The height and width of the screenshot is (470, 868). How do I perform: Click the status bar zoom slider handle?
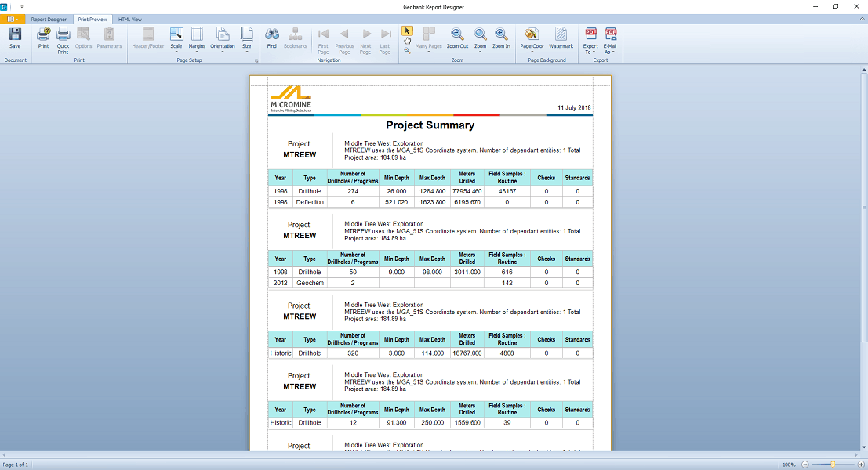click(833, 465)
